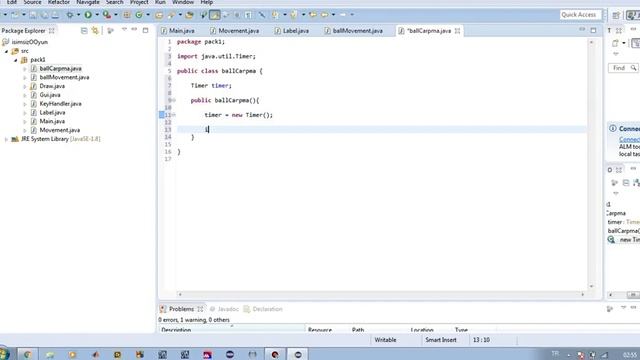This screenshot has height=360, width=640.
Task: Open Run button dropdown arrow
Action: pos(97,15)
